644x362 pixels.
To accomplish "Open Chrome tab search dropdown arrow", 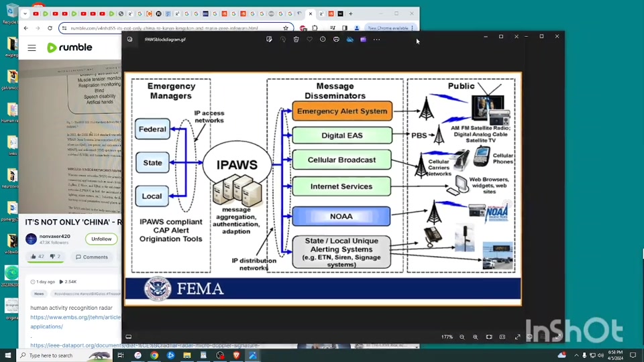I will pos(25,13).
